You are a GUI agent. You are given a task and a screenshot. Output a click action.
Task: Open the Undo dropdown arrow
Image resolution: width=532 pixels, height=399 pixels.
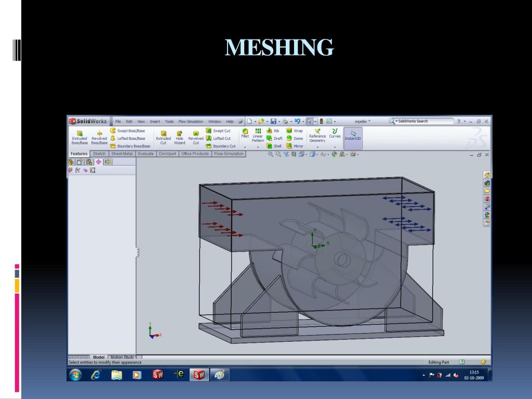303,122
